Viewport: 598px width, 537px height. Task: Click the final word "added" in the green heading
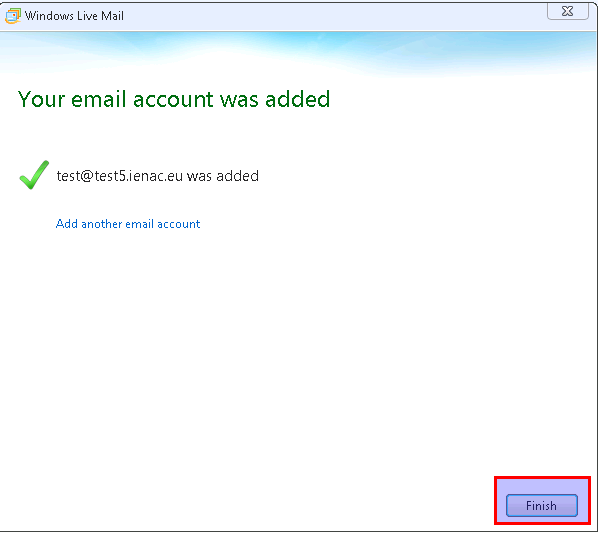[297, 100]
